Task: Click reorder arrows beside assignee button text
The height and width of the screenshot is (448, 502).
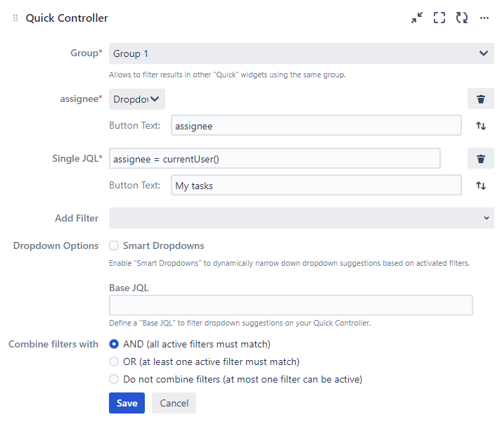Action: tap(481, 126)
